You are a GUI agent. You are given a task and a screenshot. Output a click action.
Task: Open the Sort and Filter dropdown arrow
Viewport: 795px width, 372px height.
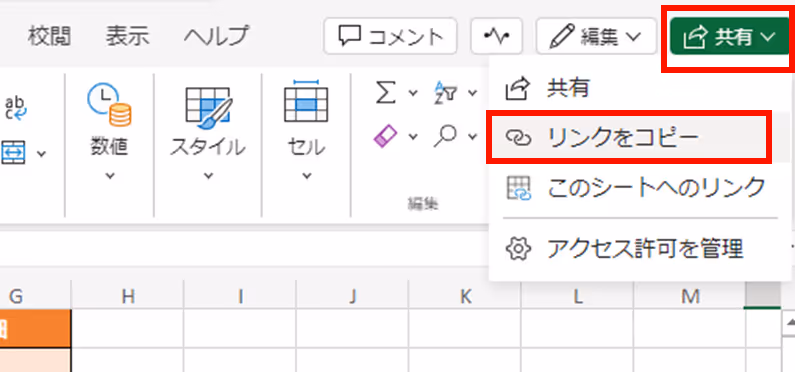pos(473,93)
